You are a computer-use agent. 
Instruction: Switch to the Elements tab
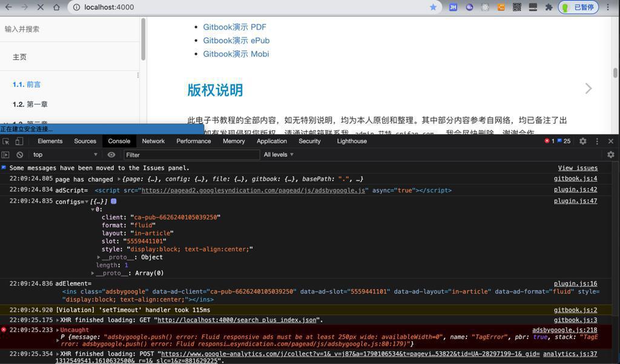click(x=50, y=141)
